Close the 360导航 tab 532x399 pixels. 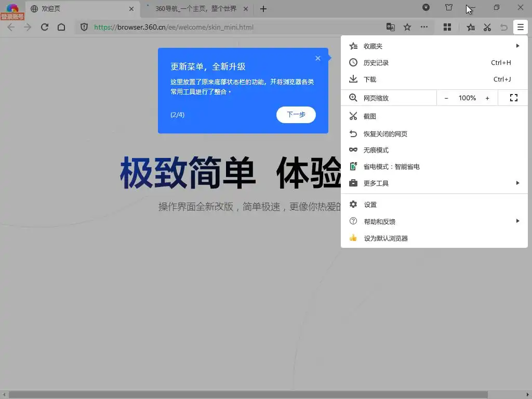pyautogui.click(x=246, y=9)
